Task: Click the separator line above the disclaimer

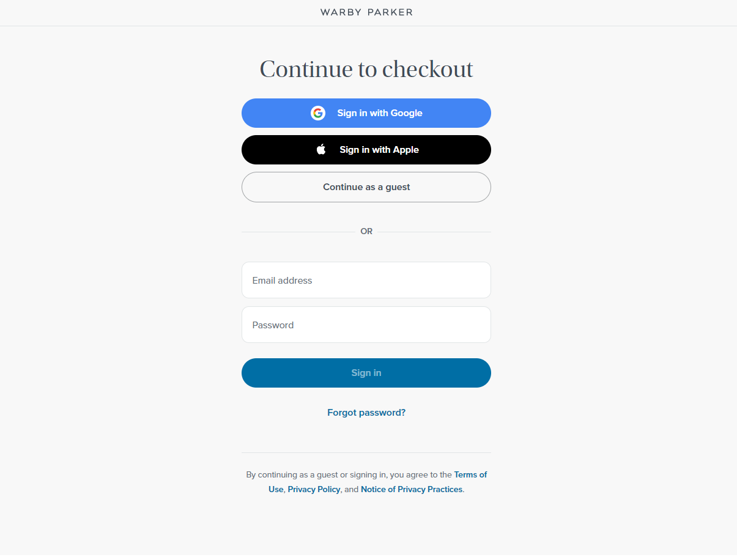Action: point(366,452)
